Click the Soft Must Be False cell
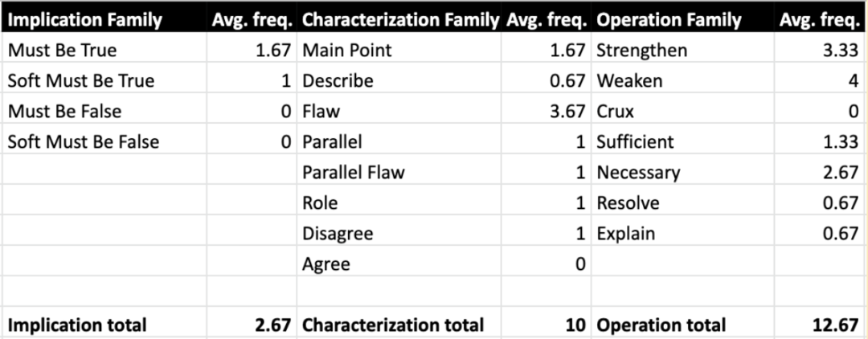The width and height of the screenshot is (868, 339). click(x=84, y=142)
